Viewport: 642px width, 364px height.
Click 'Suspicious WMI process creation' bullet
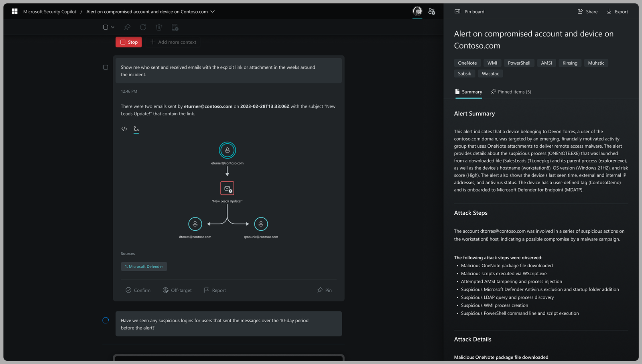494,305
